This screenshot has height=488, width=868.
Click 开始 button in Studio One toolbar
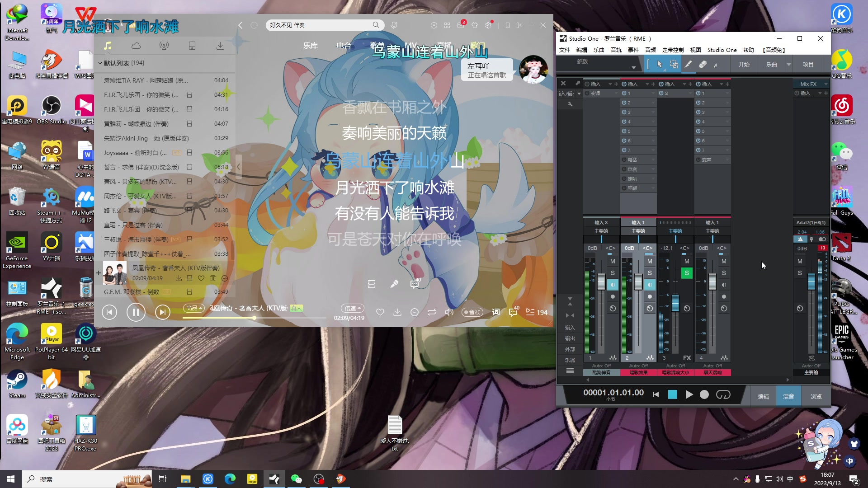click(x=744, y=65)
